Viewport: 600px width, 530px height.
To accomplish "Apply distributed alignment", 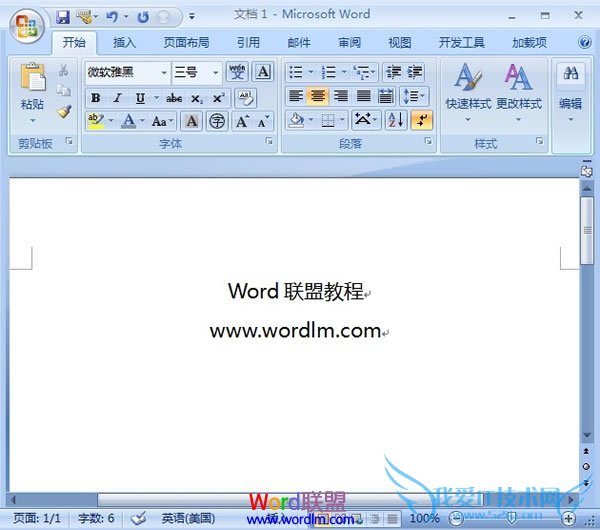I will click(386, 96).
